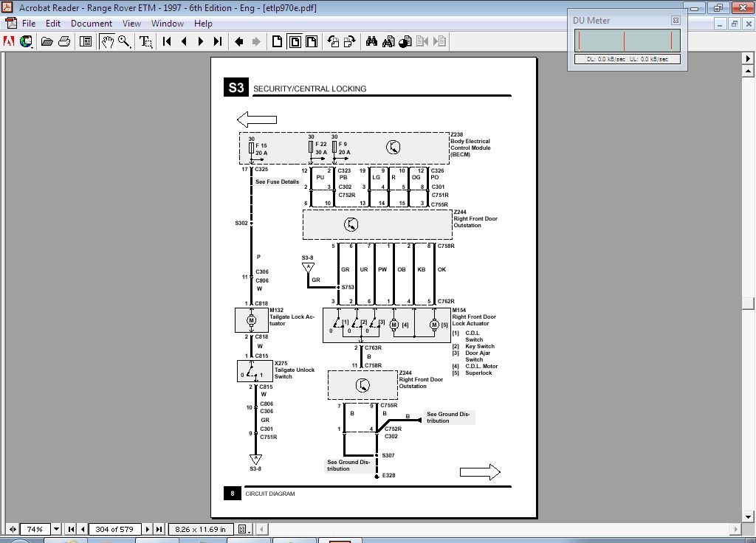Image resolution: width=756 pixels, height=543 pixels.
Task: Open the Window menu
Action: pyautogui.click(x=168, y=23)
